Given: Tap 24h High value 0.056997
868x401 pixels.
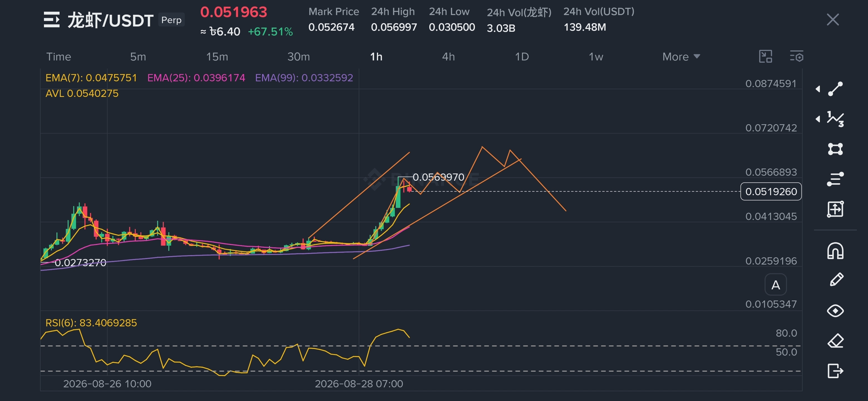Looking at the screenshot, I should [x=394, y=27].
